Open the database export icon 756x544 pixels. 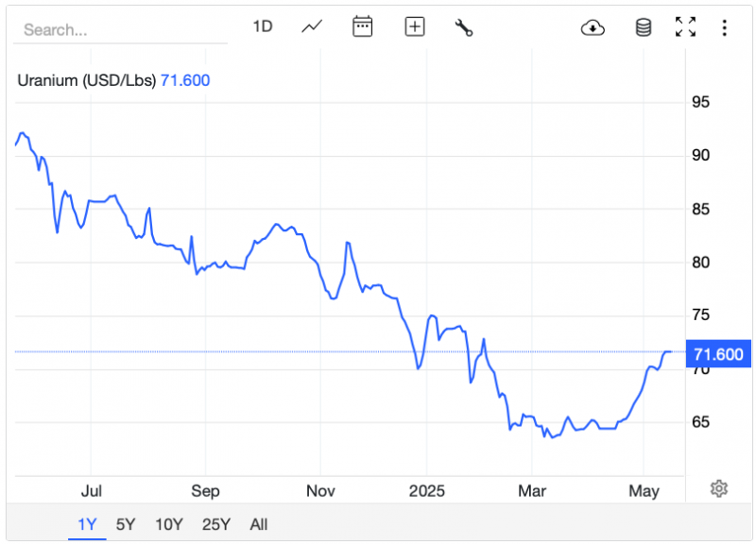click(x=643, y=27)
